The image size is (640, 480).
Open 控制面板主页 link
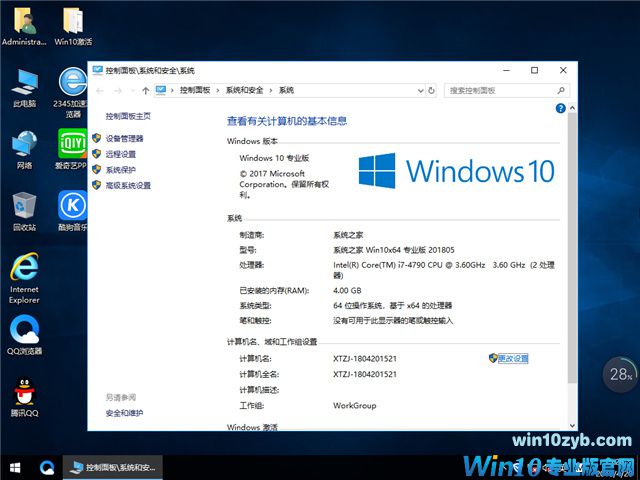(128, 116)
